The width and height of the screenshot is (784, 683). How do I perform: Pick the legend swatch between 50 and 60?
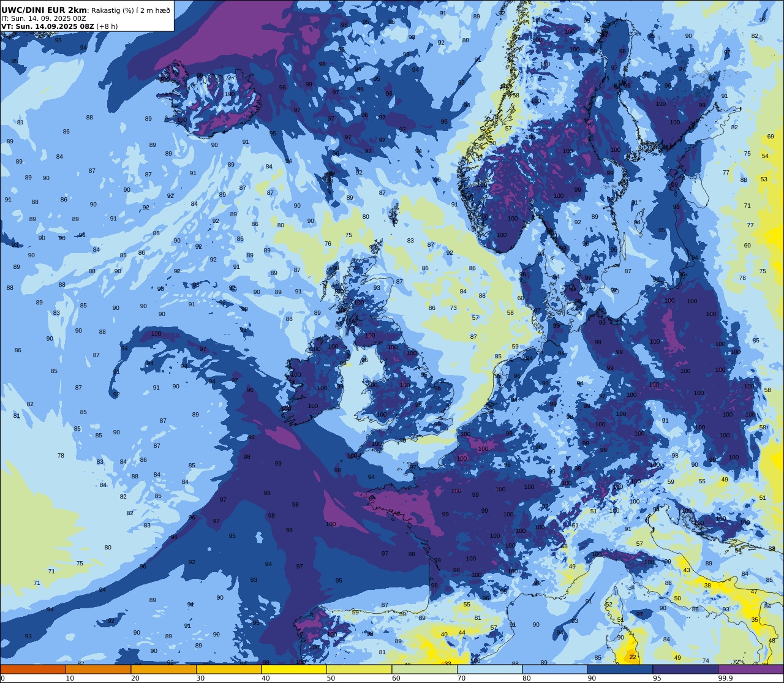pyautogui.click(x=359, y=669)
